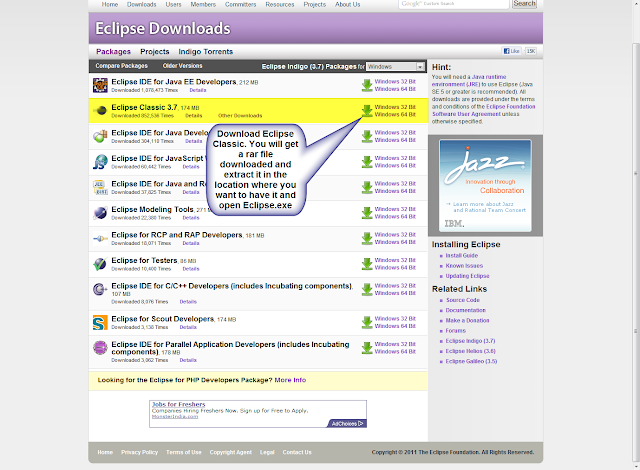This screenshot has height=470, width=640.
Task: Click the Jobs for Freshers ad title
Action: coord(178,404)
